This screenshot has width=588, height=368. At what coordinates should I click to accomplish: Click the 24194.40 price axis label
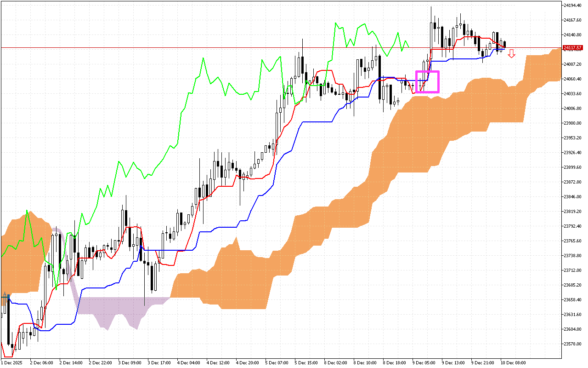coord(572,5)
